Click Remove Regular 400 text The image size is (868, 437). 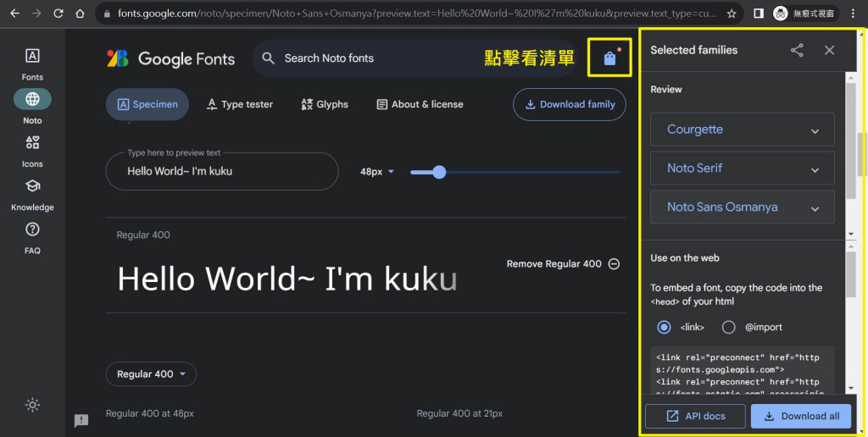click(554, 264)
